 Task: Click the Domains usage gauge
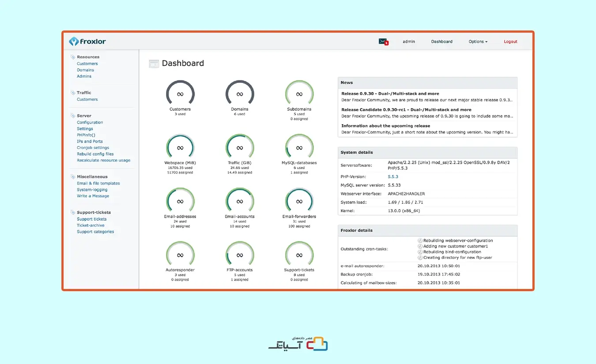[240, 94]
